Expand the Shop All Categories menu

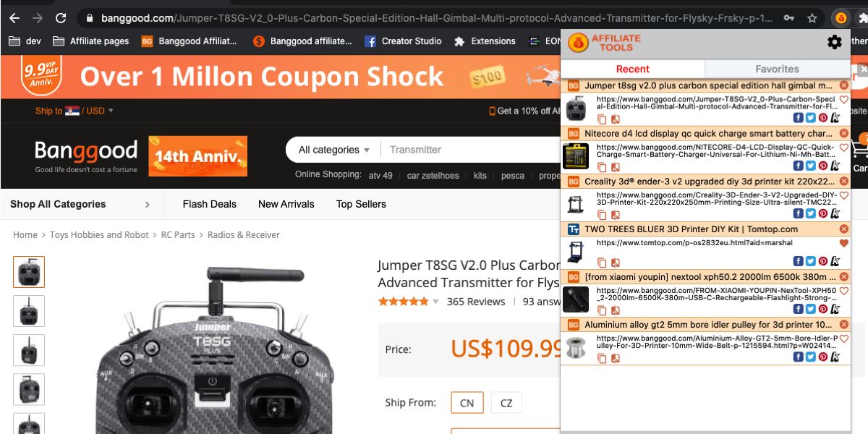(80, 204)
